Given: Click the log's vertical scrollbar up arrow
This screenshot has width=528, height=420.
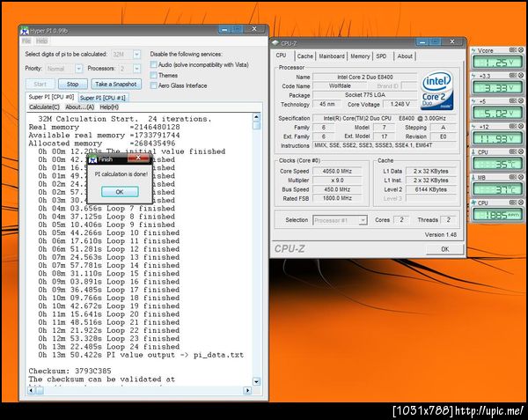Looking at the screenshot, I should click(256, 117).
